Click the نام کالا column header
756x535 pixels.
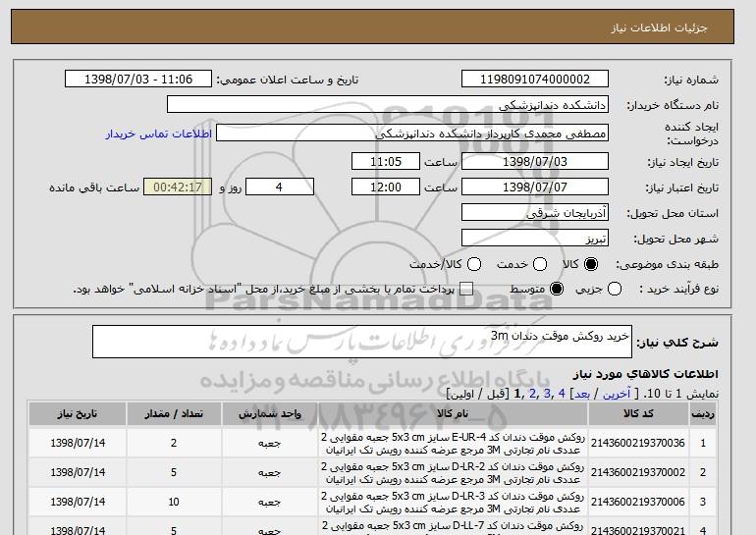[453, 414]
